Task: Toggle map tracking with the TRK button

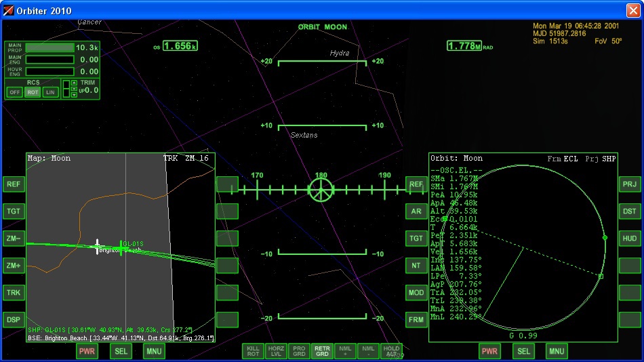Action: tap(13, 293)
